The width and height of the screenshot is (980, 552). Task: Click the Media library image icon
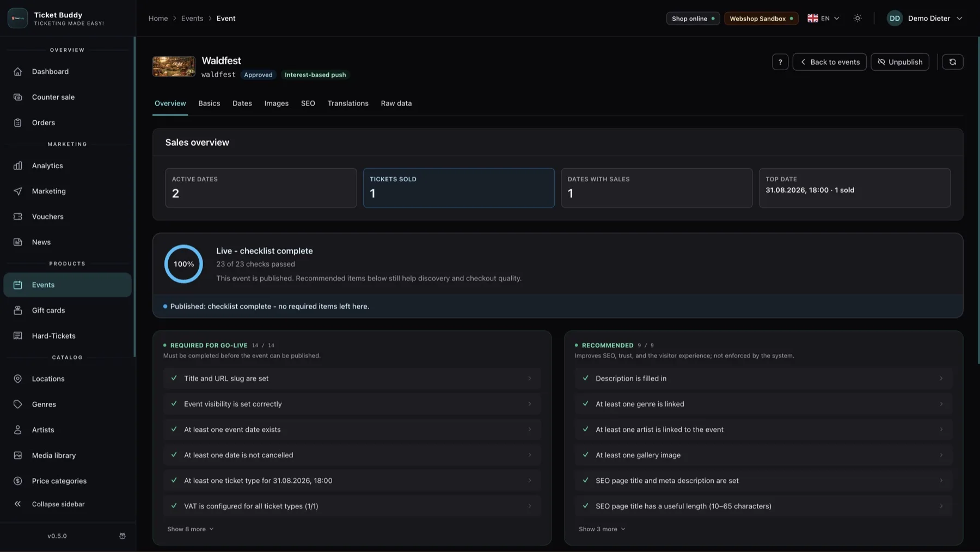click(x=17, y=456)
